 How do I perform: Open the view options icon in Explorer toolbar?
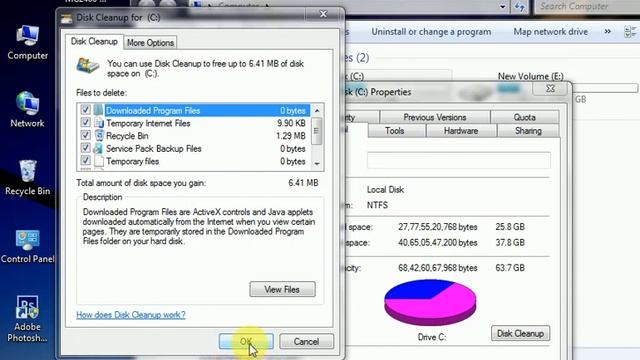630,32
